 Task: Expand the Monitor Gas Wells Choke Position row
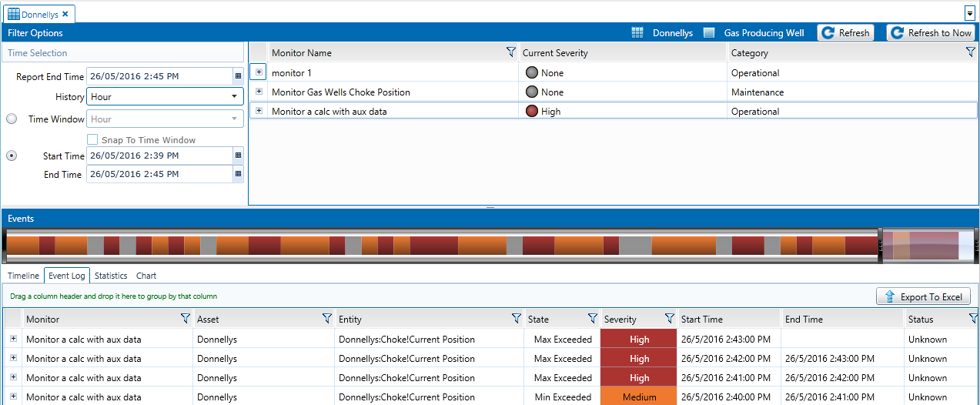pyautogui.click(x=259, y=92)
